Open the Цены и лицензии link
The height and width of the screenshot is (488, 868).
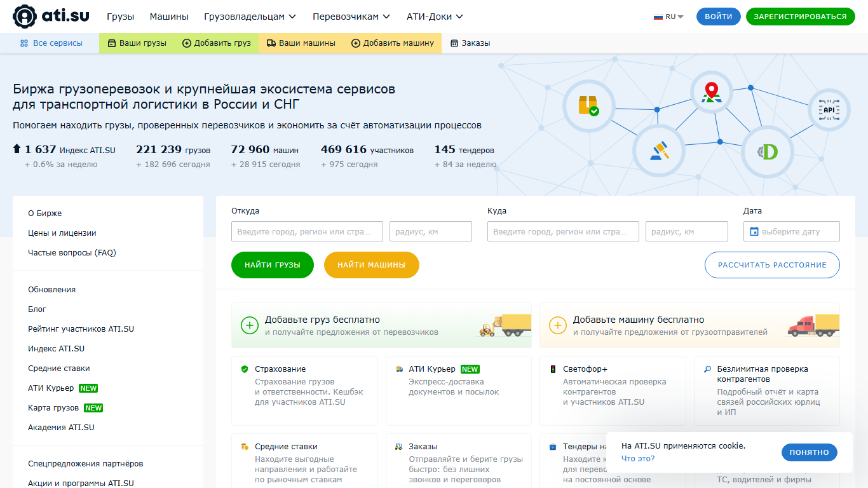click(62, 233)
